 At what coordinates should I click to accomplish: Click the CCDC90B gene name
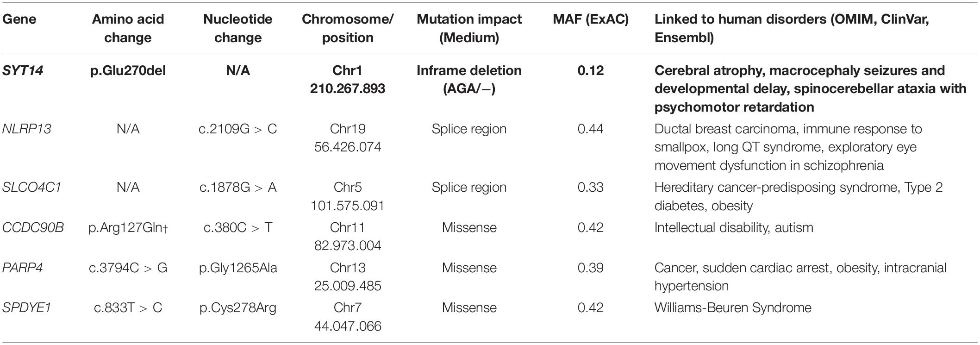click(33, 227)
